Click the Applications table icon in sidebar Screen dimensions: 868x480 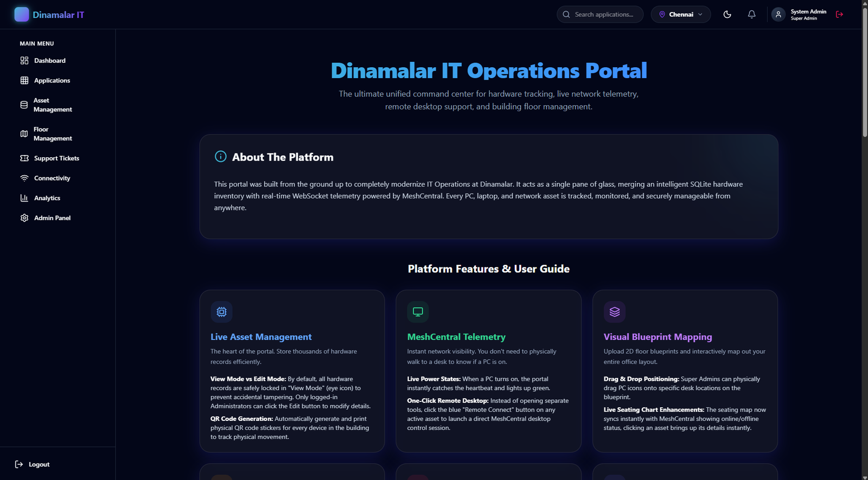[x=24, y=80]
